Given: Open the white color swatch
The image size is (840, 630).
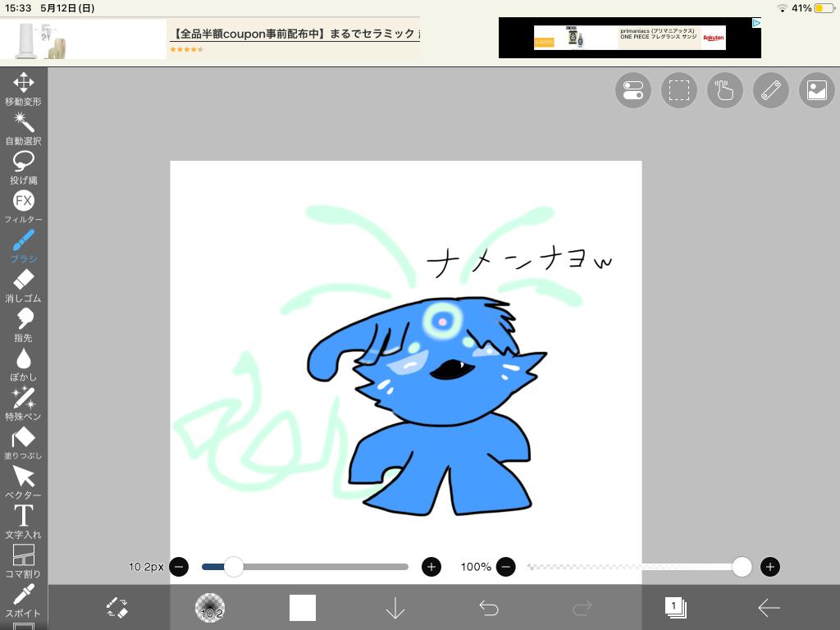Looking at the screenshot, I should click(x=303, y=608).
